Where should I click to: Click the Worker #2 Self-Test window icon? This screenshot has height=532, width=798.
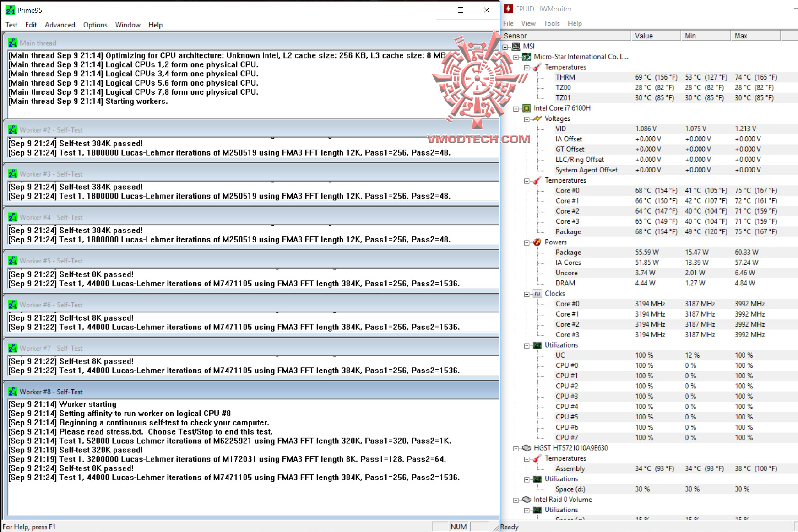click(x=13, y=130)
